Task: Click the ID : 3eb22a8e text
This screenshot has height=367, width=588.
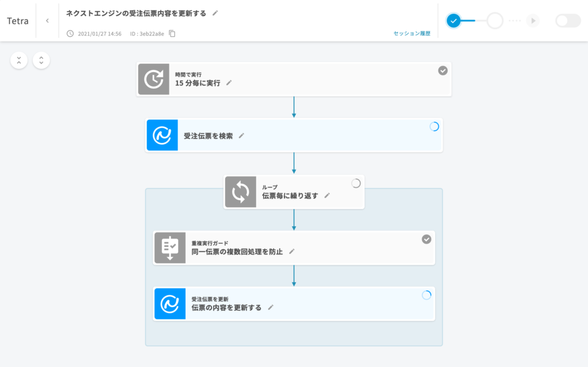Action: (x=147, y=34)
